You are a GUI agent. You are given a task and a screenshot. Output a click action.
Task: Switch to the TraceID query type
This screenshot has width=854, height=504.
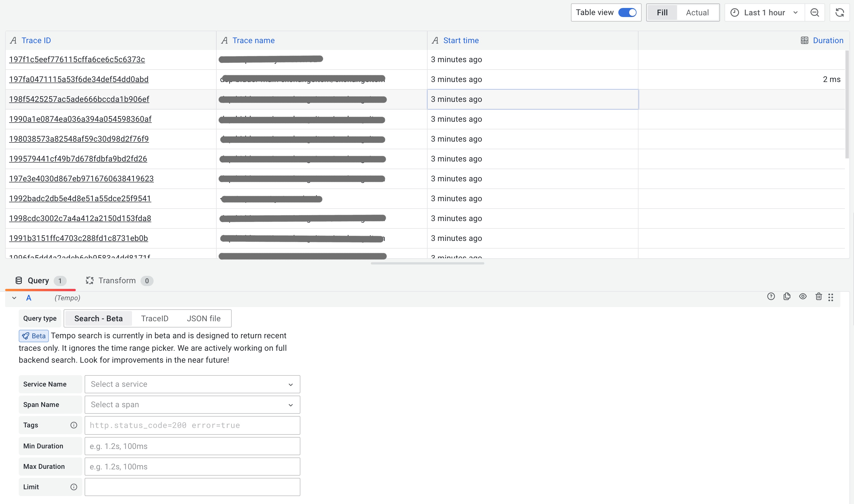(154, 318)
